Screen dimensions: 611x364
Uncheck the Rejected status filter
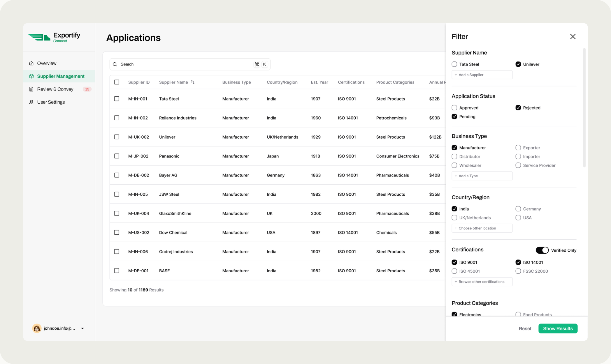tap(518, 108)
